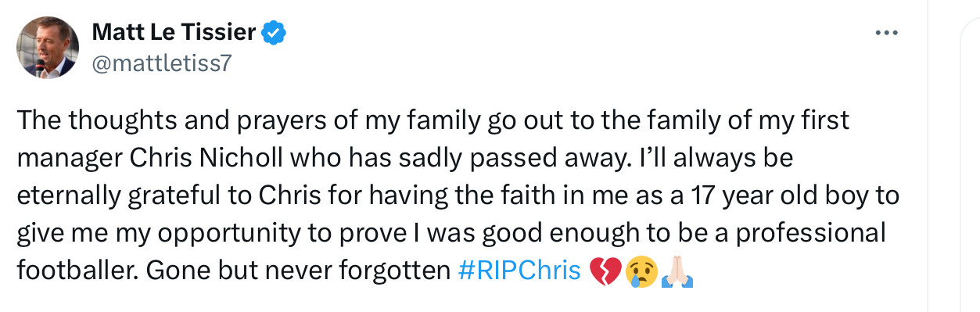The image size is (980, 312).
Task: Click the broken heart emoji
Action: [x=605, y=271]
